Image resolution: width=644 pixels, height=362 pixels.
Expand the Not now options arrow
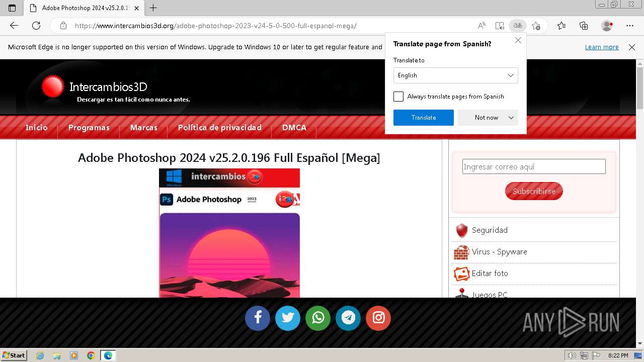pyautogui.click(x=511, y=118)
